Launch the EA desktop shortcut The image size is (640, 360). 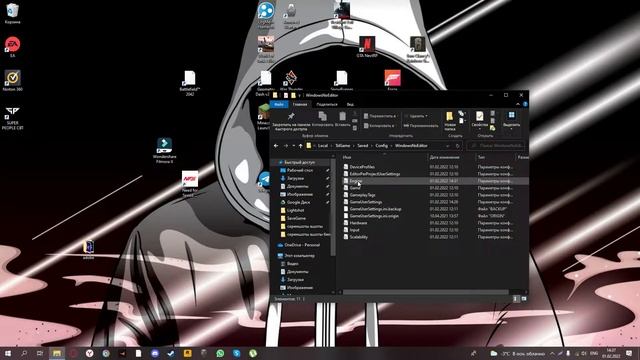tap(13, 46)
